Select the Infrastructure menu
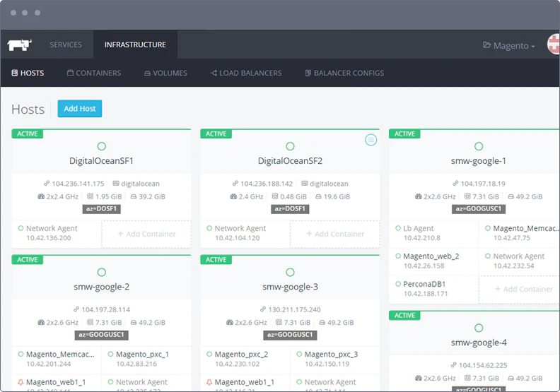 click(x=135, y=44)
